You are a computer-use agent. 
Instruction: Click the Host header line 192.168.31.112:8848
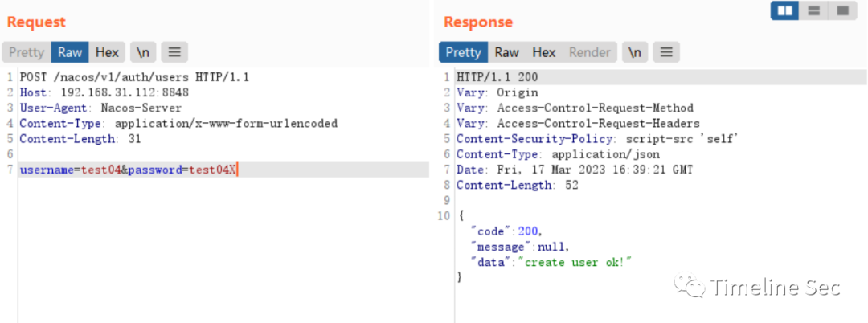pyautogui.click(x=104, y=92)
